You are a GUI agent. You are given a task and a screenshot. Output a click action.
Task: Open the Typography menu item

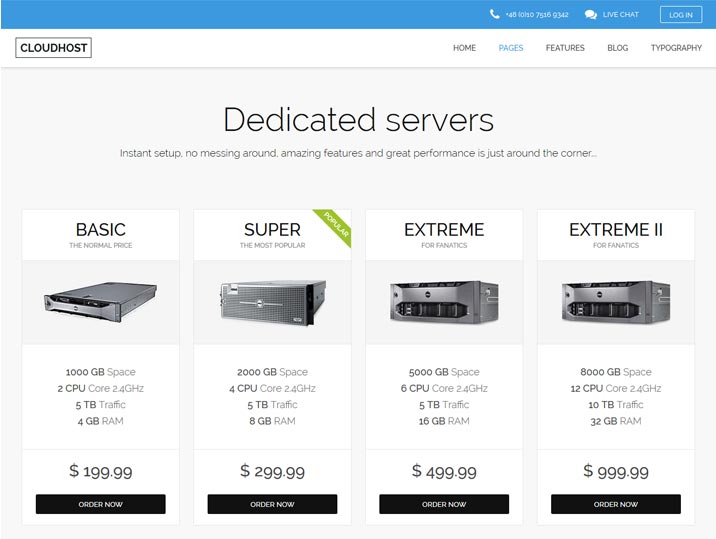676,48
